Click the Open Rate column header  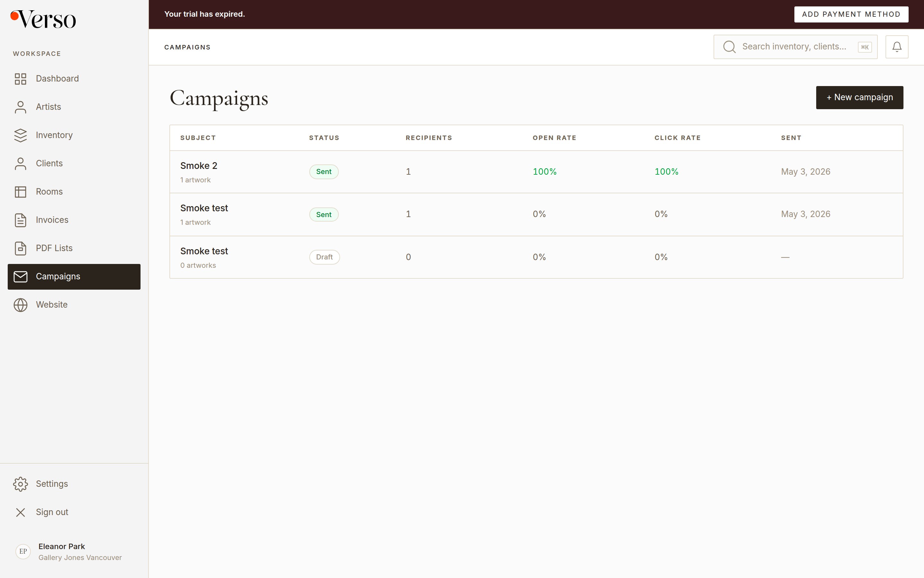(x=554, y=138)
